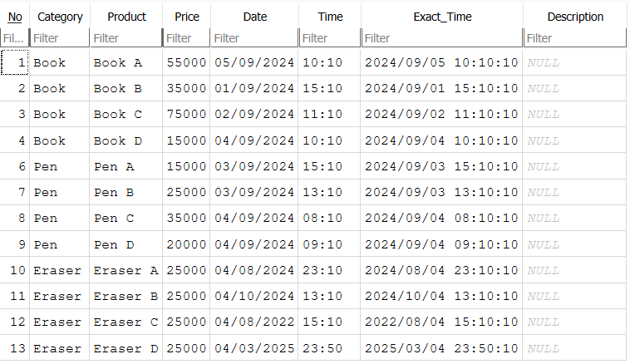Click the Product column header
The width and height of the screenshot is (630, 364).
126,17
